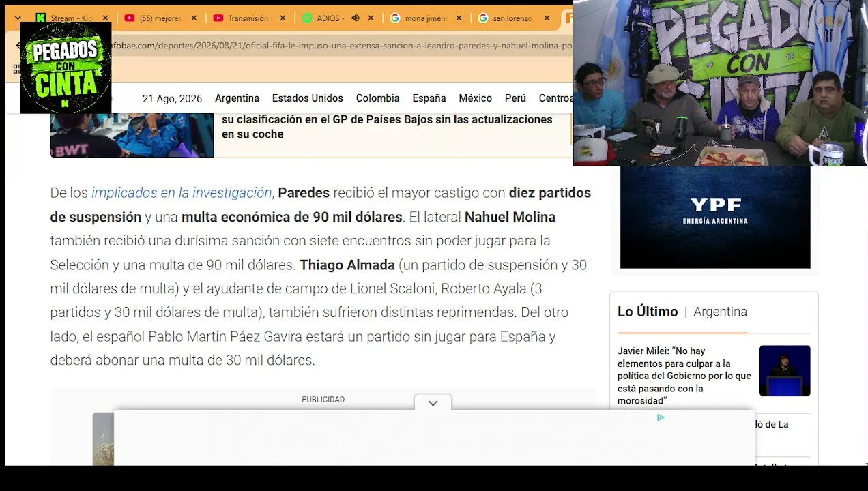Open the Javier Milei podium thumbnail

tap(785, 370)
